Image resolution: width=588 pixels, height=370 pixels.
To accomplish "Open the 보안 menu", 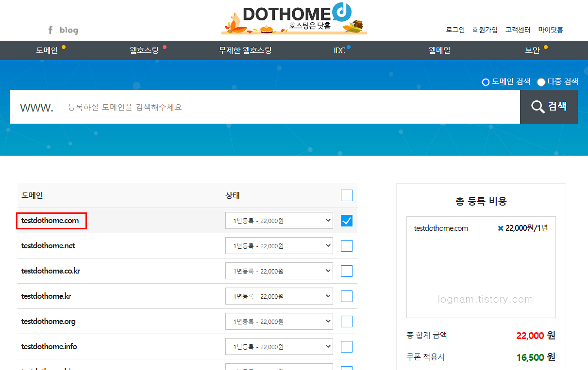I will click(x=533, y=50).
